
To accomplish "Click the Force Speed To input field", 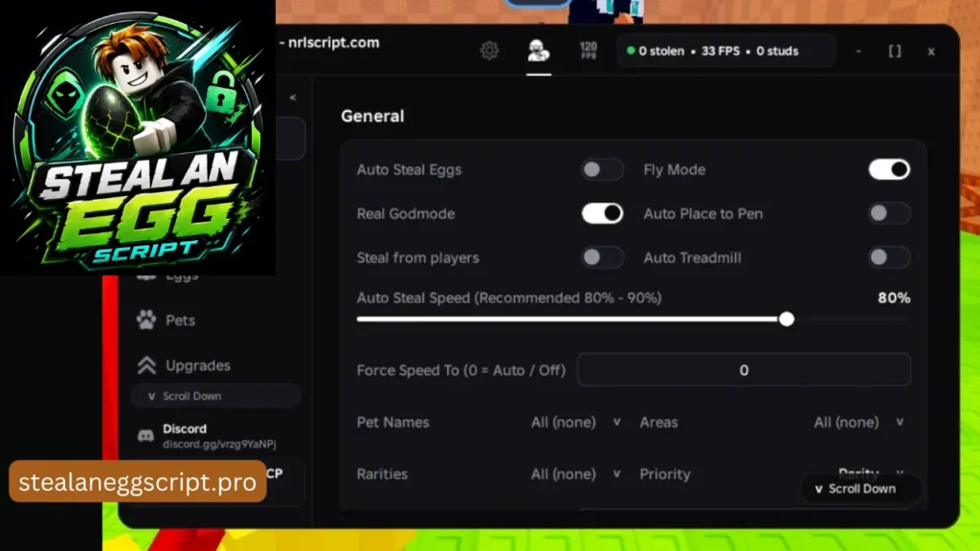I will coord(743,370).
